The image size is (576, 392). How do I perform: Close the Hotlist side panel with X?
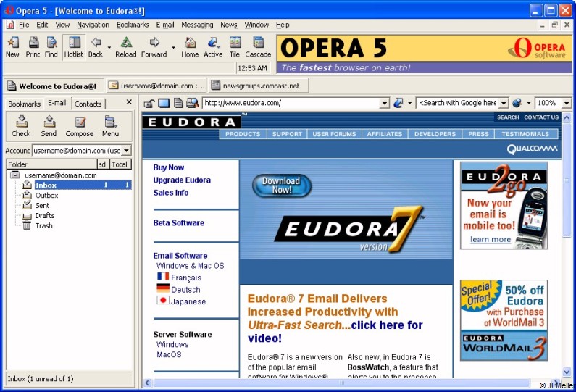point(129,102)
